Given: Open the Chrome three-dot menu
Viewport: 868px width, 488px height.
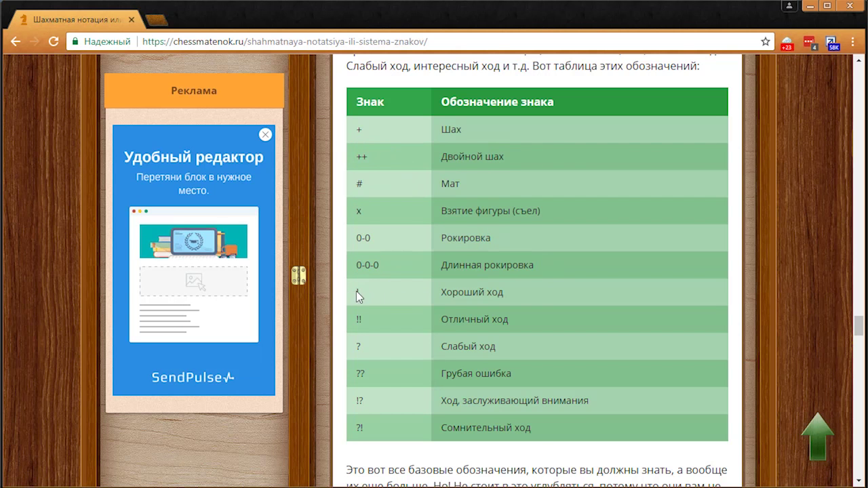Looking at the screenshot, I should click(x=854, y=41).
